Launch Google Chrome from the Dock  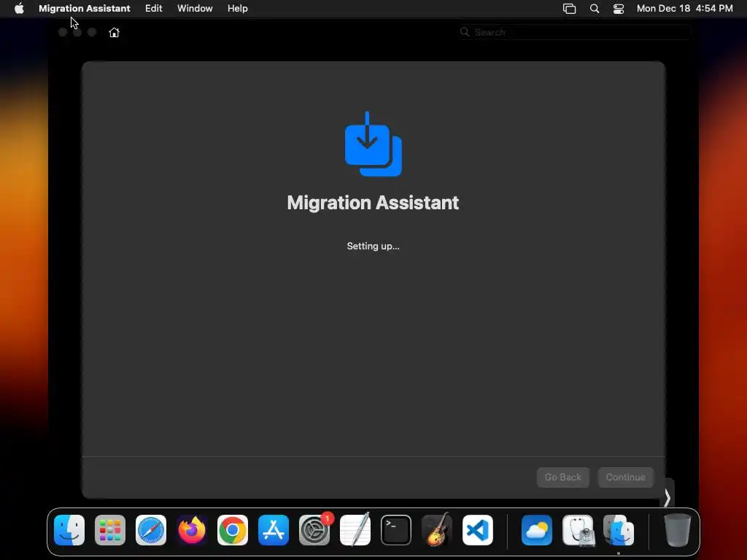(x=233, y=530)
